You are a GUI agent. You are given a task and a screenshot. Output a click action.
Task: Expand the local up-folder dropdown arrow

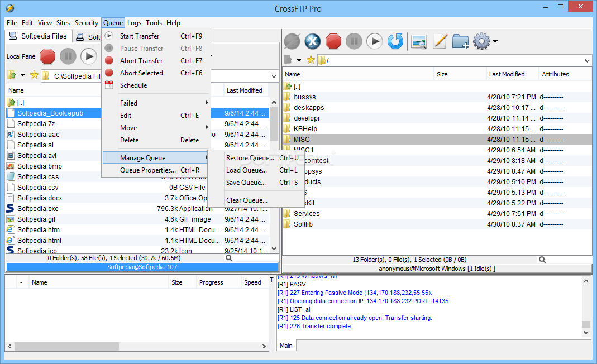point(22,75)
